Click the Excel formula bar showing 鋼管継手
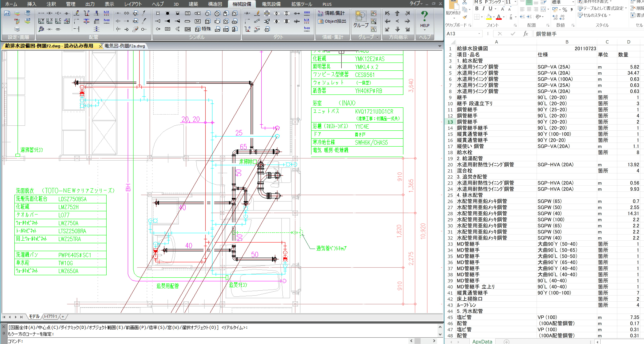This screenshot has width=644, height=344. click(x=589, y=34)
